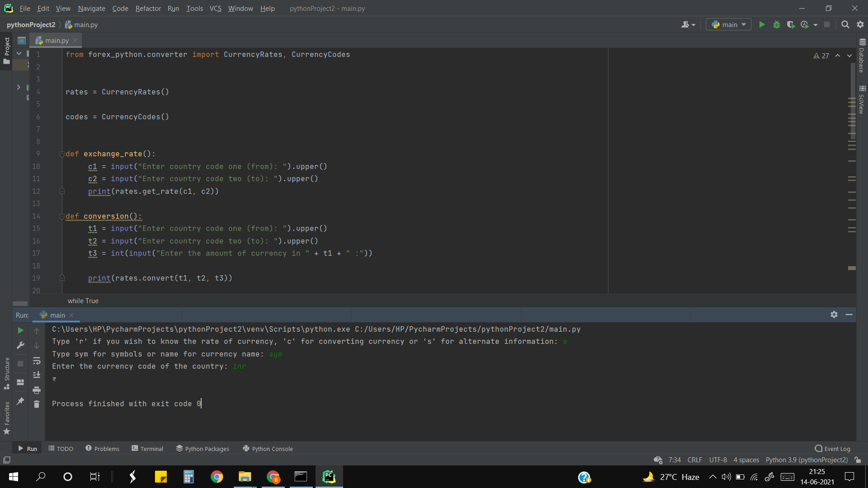
Task: Open the Refactor menu
Action: [x=148, y=9]
